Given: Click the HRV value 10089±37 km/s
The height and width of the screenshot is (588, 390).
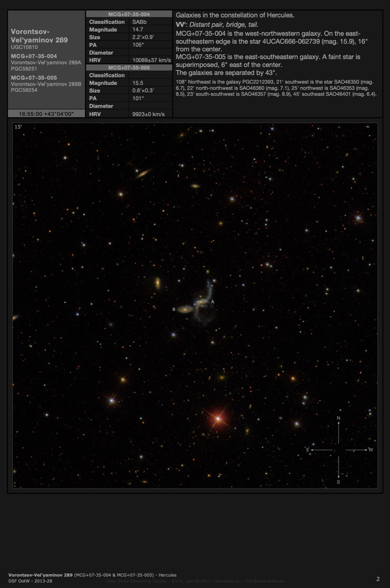Looking at the screenshot, I should point(151,60).
